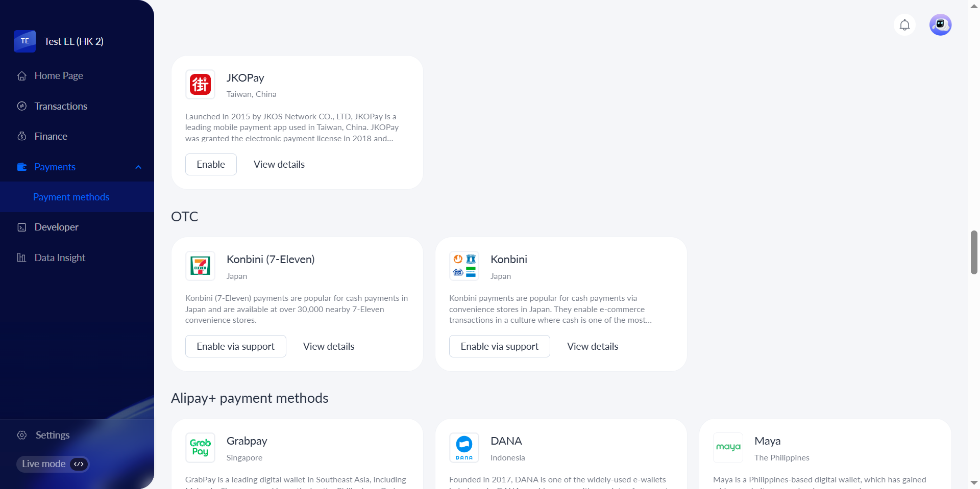Open Settings in the sidebar

pos(52,435)
